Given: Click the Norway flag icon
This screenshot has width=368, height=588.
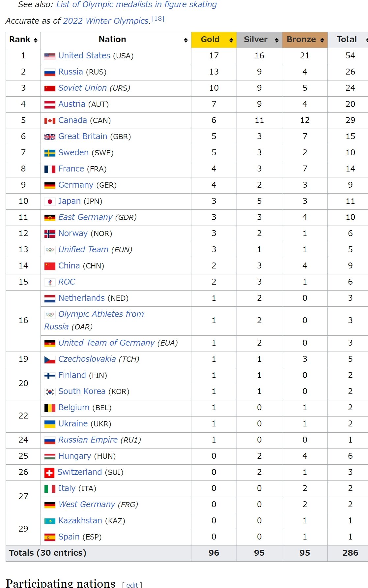Looking at the screenshot, I should pyautogui.click(x=50, y=234).
